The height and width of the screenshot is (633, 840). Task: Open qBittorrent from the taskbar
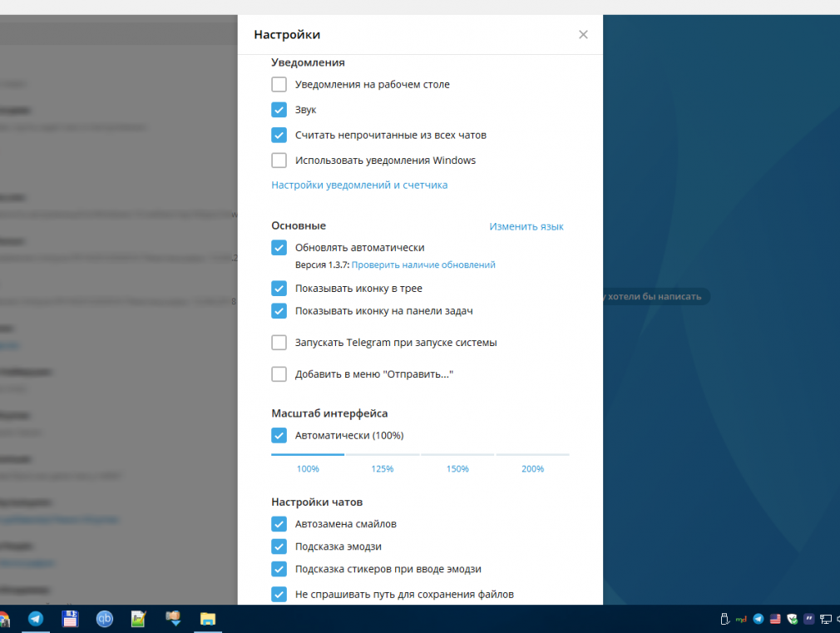tap(105, 619)
